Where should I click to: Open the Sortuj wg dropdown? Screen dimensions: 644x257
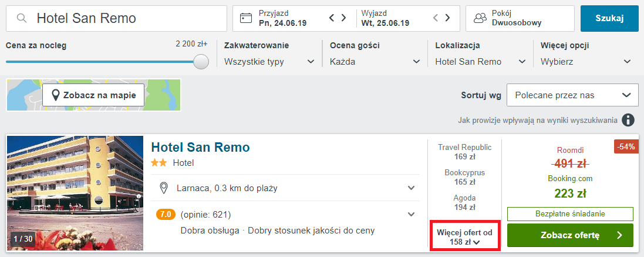(572, 95)
